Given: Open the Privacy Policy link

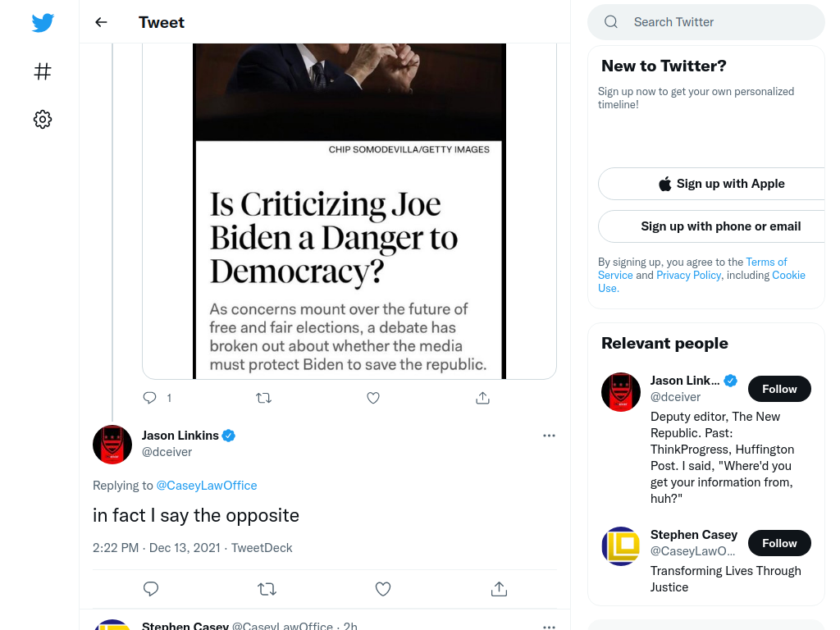Looking at the screenshot, I should click(688, 275).
